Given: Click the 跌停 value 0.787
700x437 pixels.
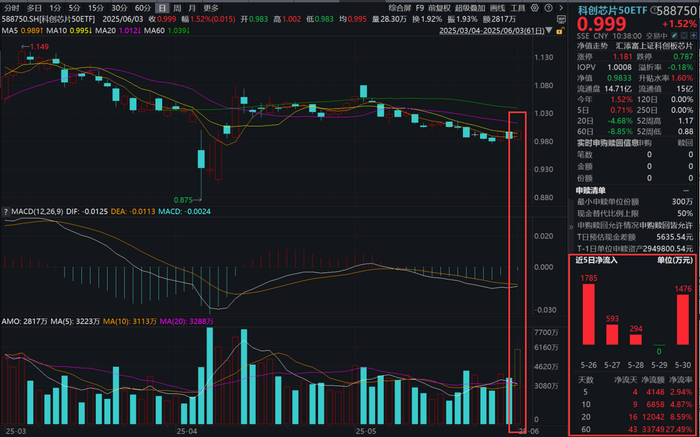Looking at the screenshot, I should coord(683,57).
